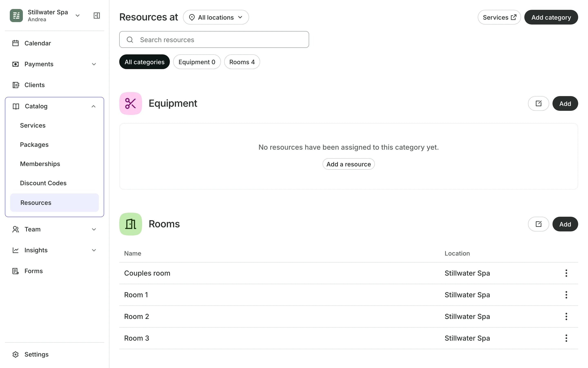Click the Stillwater Spa logo icon
Image resolution: width=588 pixels, height=368 pixels.
[x=16, y=15]
